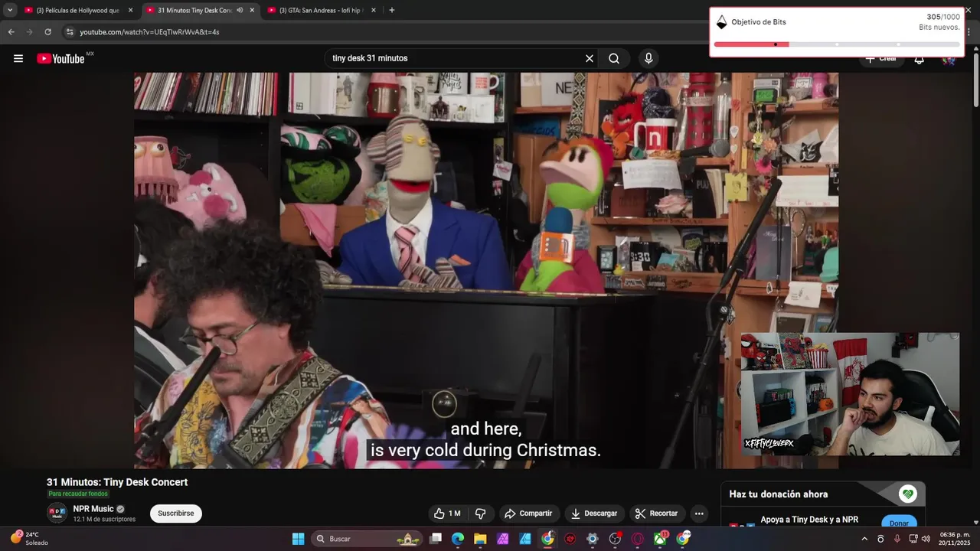Go forward in browser history
Viewport: 980px width, 551px height.
pyautogui.click(x=29, y=32)
